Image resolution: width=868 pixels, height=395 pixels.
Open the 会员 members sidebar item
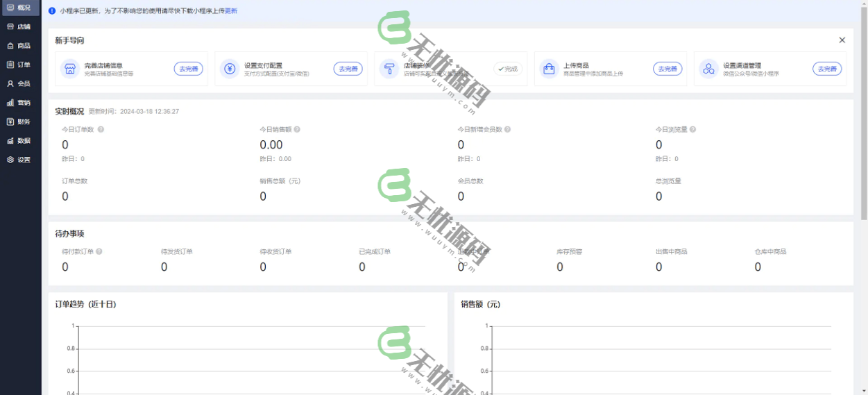(20, 83)
